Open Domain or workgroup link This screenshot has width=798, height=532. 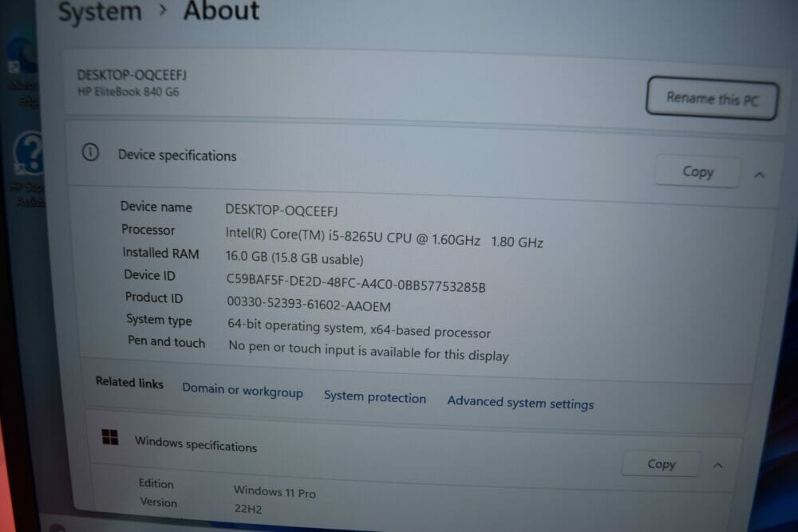[x=243, y=391]
